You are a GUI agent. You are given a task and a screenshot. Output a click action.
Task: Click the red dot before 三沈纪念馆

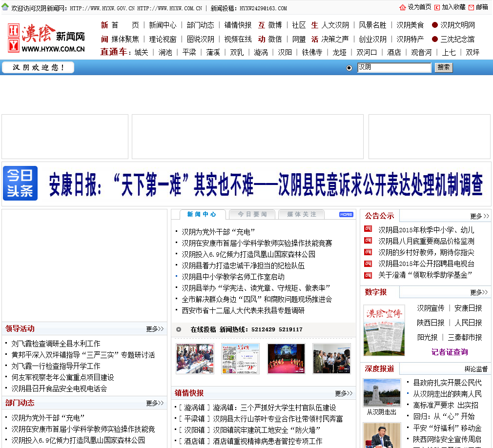click(x=435, y=39)
